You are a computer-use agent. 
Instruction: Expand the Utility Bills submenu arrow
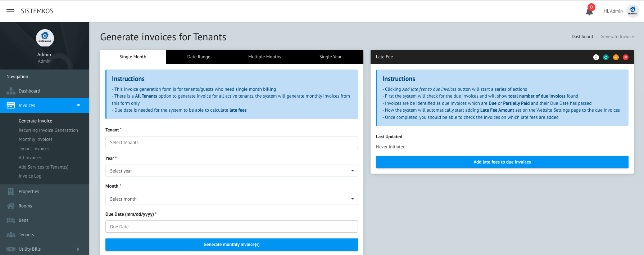click(x=78, y=249)
